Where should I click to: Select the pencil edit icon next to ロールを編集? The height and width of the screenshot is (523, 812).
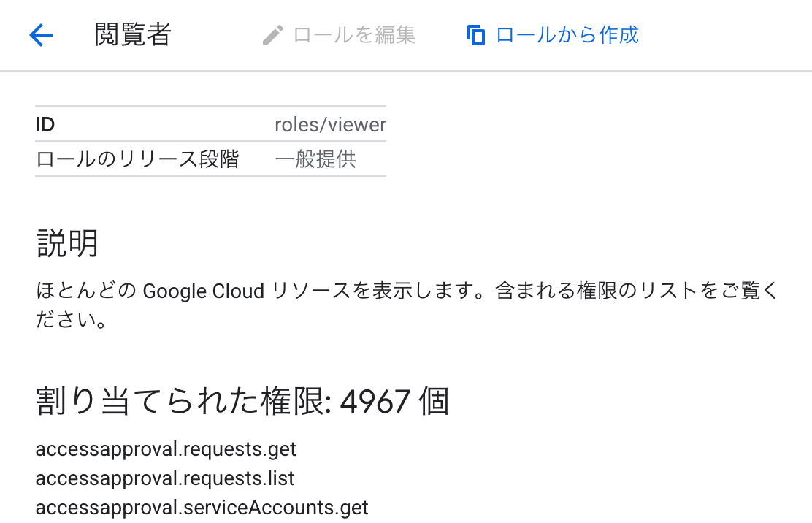pyautogui.click(x=274, y=34)
